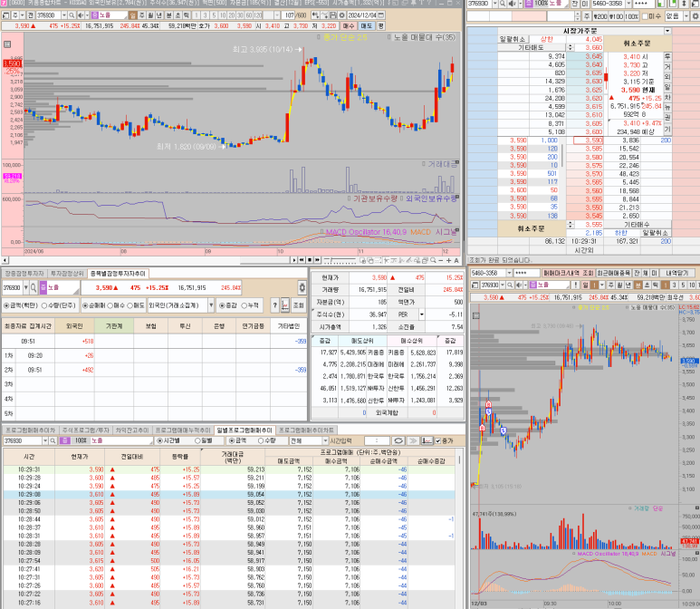Screen dimensions: 700x609
Task: Switch to the 투자잠정상위 tab
Action: point(67,273)
